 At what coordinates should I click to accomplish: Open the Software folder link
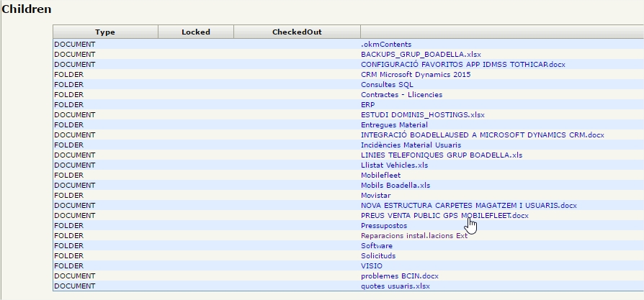click(x=377, y=246)
